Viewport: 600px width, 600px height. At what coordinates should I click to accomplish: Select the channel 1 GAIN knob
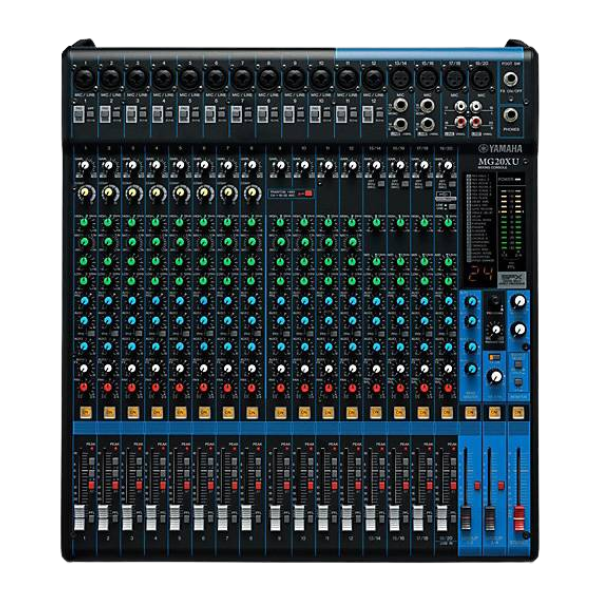point(84,166)
